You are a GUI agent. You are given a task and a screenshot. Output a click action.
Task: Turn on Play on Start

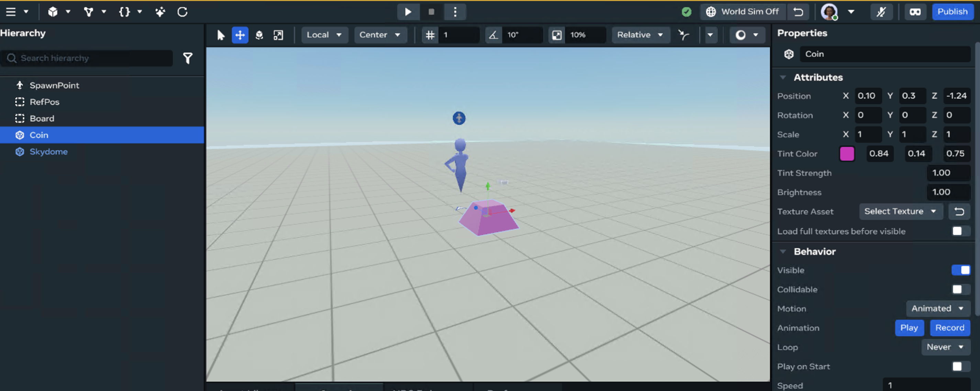pyautogui.click(x=961, y=366)
